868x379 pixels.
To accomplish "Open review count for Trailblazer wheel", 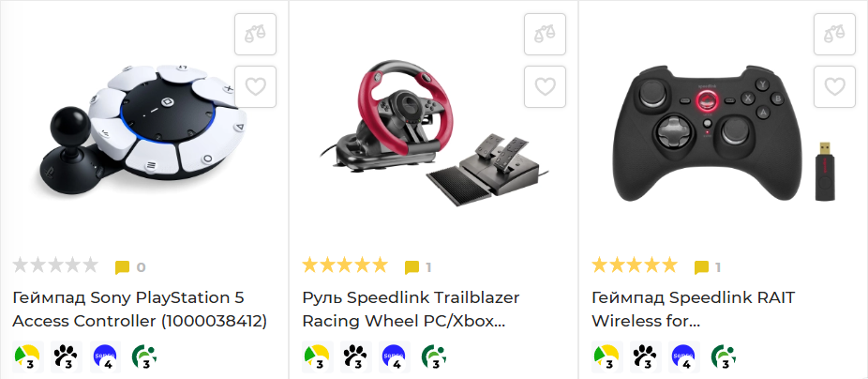I will coord(428,267).
